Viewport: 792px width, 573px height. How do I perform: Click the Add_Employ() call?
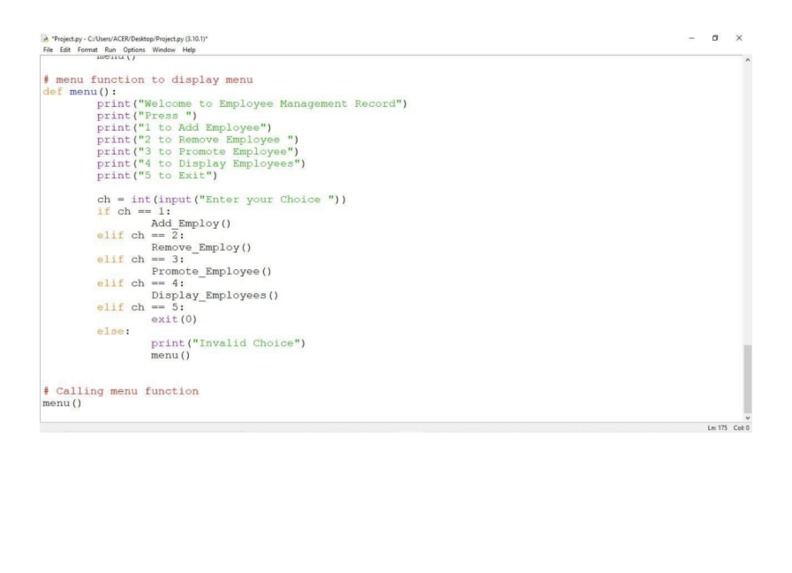click(x=191, y=224)
